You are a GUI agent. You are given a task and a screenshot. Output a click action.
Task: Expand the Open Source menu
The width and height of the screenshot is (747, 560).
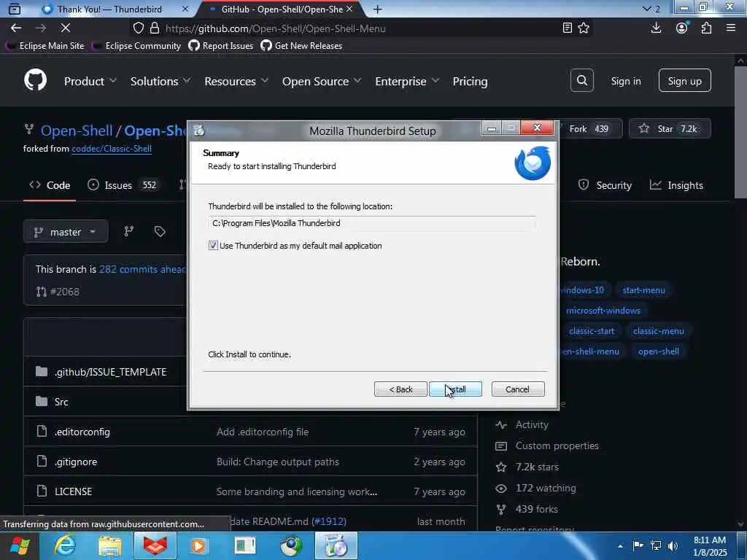(x=322, y=82)
